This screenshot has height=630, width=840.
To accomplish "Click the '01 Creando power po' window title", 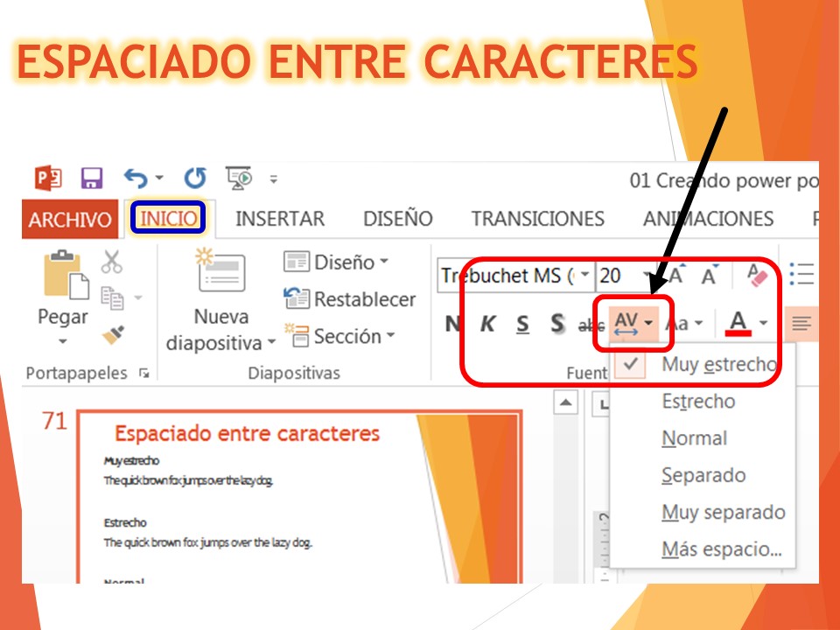I will click(724, 180).
